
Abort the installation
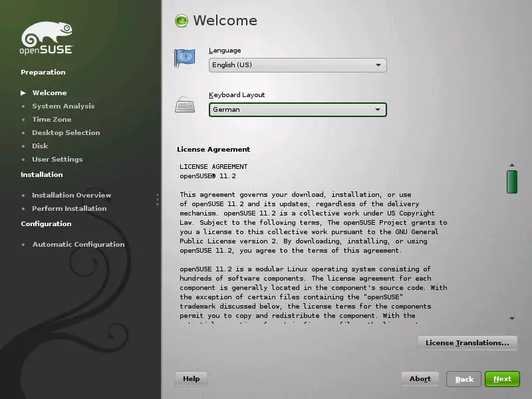[x=420, y=378]
